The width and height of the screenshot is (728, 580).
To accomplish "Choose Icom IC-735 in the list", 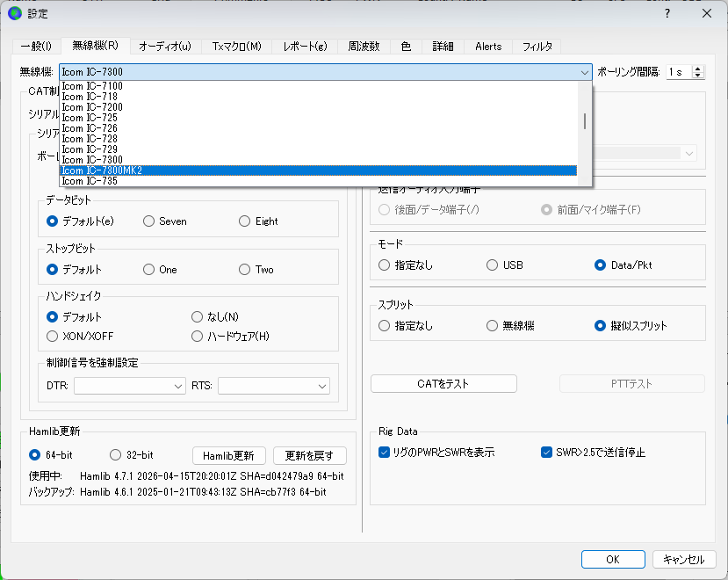I will point(319,181).
